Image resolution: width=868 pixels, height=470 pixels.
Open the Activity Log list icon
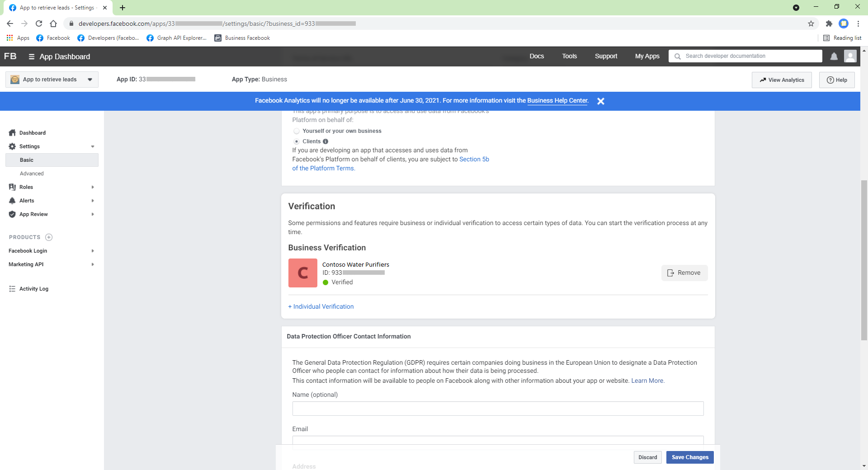tap(12, 289)
